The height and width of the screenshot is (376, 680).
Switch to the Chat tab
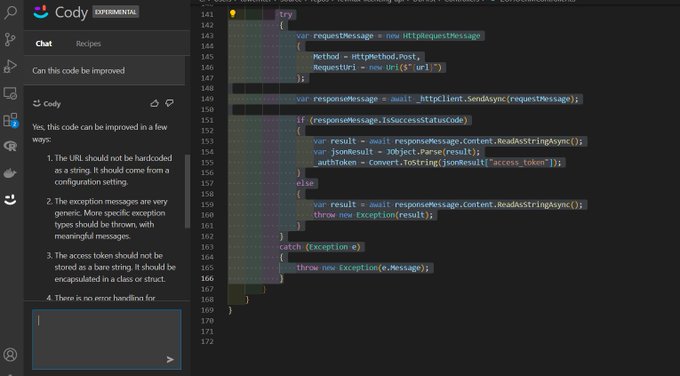[x=44, y=43]
